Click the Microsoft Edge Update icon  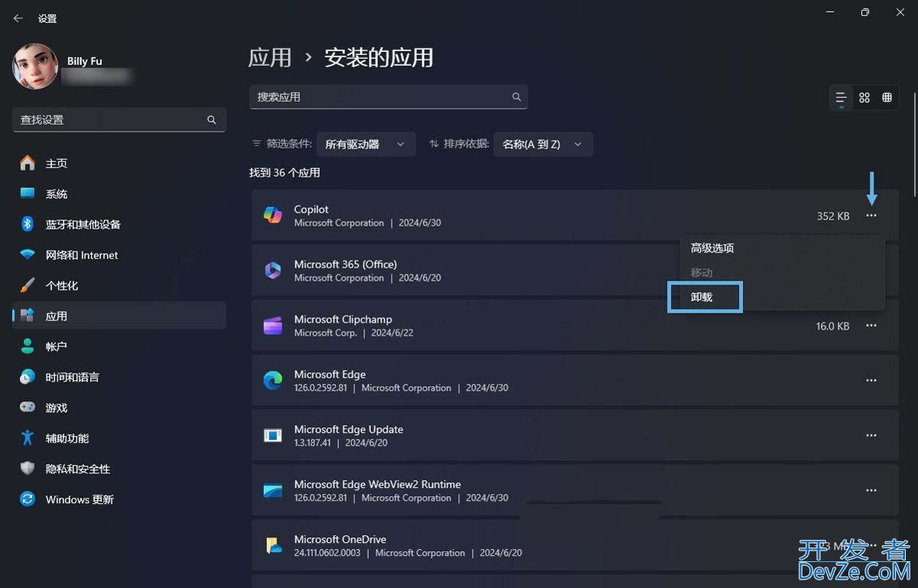pos(273,436)
